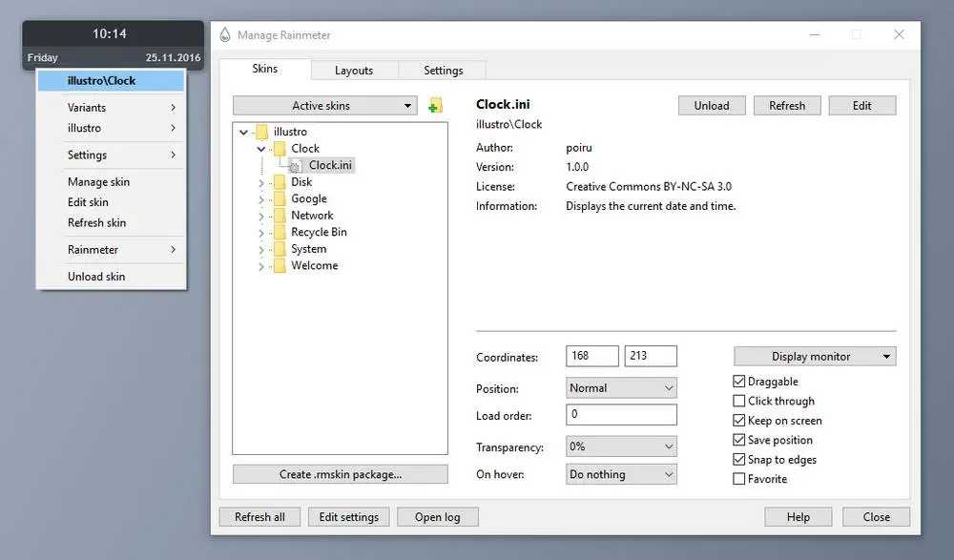Switch to the Settings tab
This screenshot has height=560, width=954.
[x=443, y=71]
